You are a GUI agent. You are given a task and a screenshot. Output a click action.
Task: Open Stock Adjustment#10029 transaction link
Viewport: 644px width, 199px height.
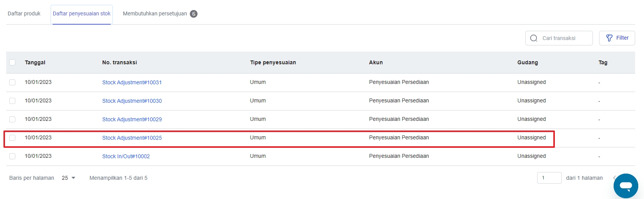132,119
